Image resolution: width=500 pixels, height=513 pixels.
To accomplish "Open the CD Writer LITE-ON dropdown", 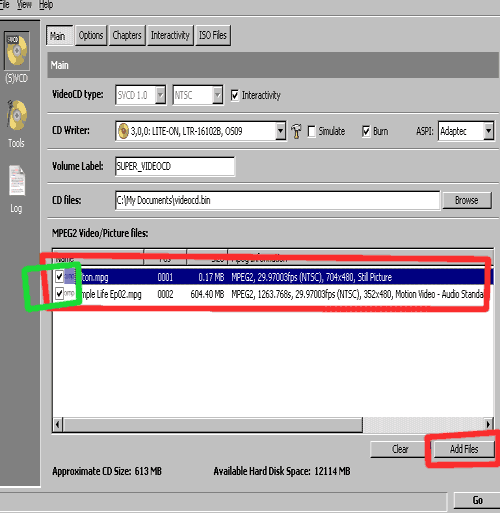I will point(280,131).
